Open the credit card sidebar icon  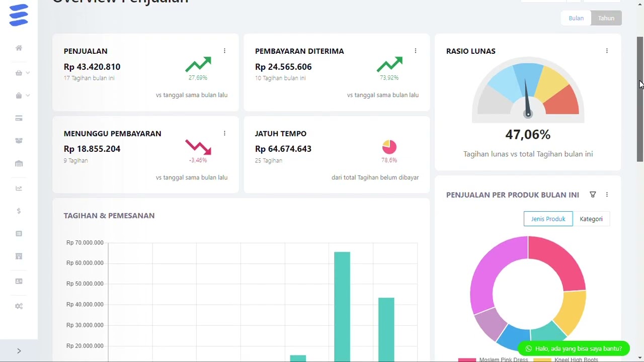coord(19,118)
